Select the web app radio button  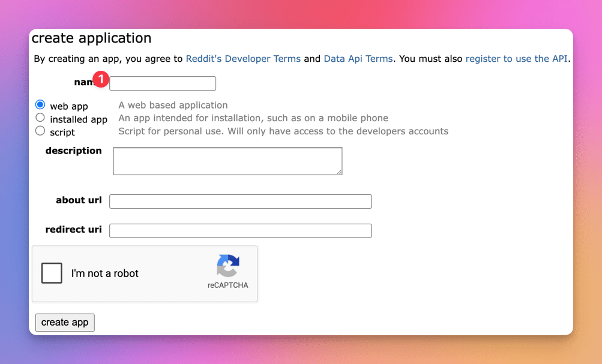pyautogui.click(x=40, y=105)
